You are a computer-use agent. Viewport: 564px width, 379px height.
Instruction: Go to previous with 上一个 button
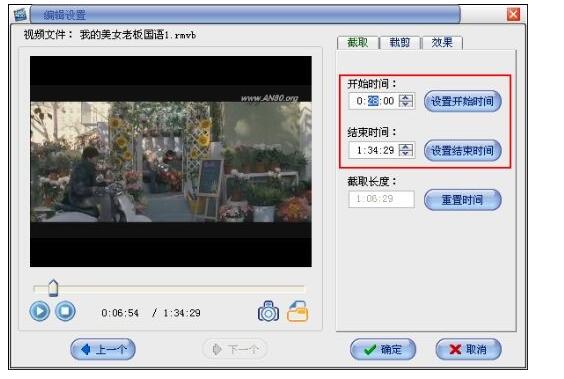coord(103,349)
